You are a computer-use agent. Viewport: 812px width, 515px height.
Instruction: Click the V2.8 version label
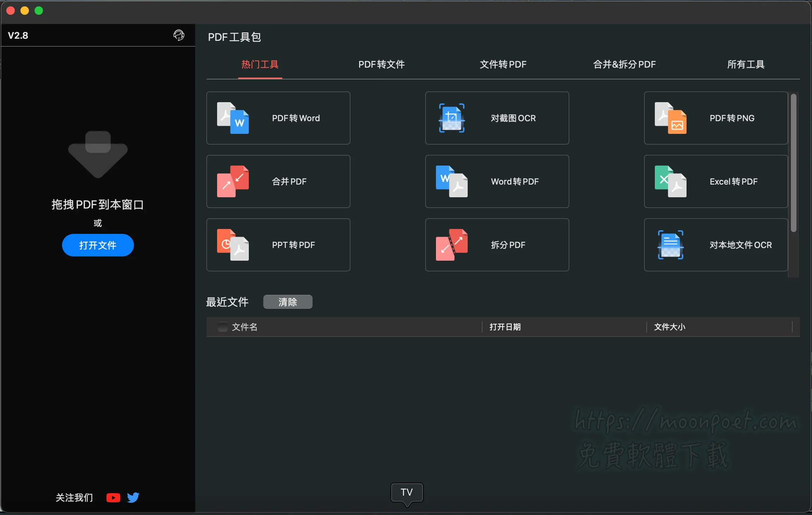18,35
